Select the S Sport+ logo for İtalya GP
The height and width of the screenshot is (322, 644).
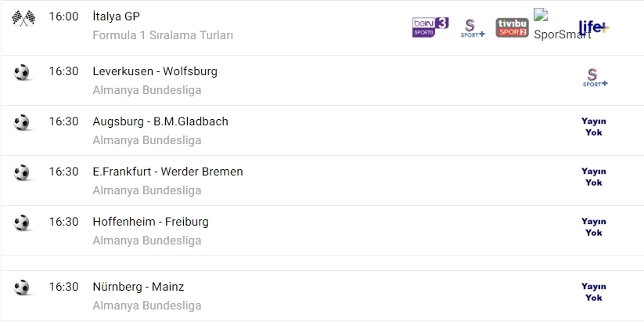473,28
